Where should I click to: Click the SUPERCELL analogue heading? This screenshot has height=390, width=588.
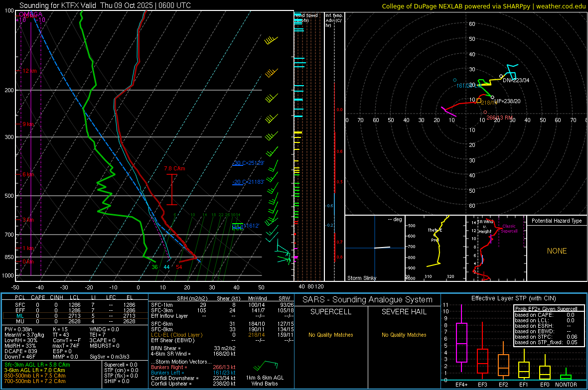331,312
